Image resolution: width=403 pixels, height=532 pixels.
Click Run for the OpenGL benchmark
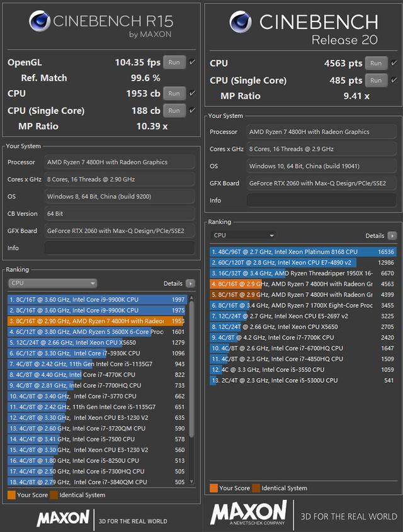(173, 62)
